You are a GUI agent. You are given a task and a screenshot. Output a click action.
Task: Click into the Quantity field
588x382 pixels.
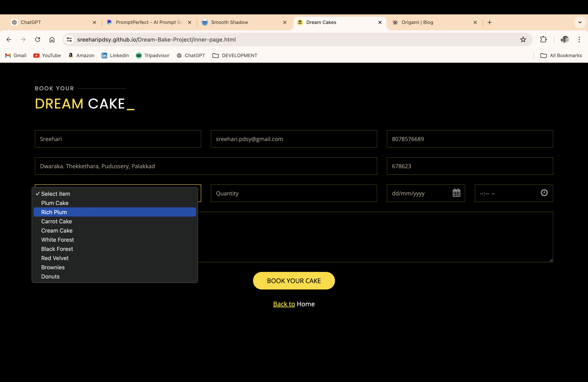(x=294, y=193)
